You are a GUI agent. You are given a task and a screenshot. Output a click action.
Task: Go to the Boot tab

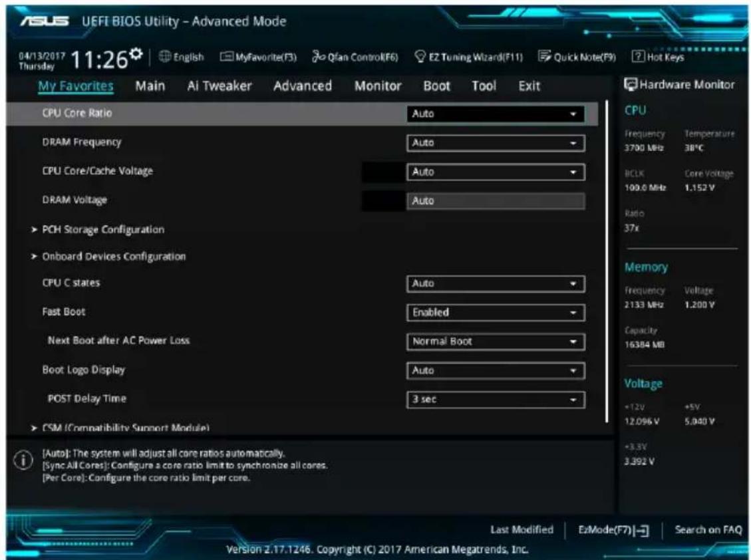437,86
